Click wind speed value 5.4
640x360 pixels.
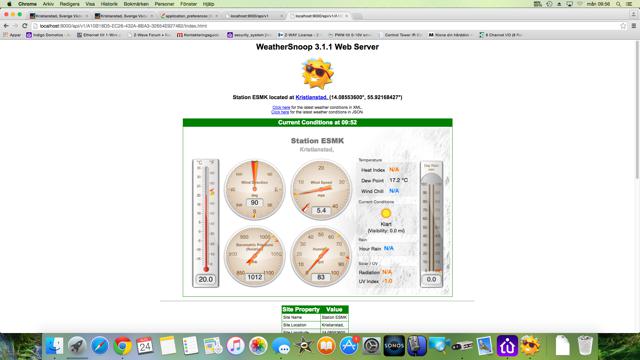coord(321,211)
